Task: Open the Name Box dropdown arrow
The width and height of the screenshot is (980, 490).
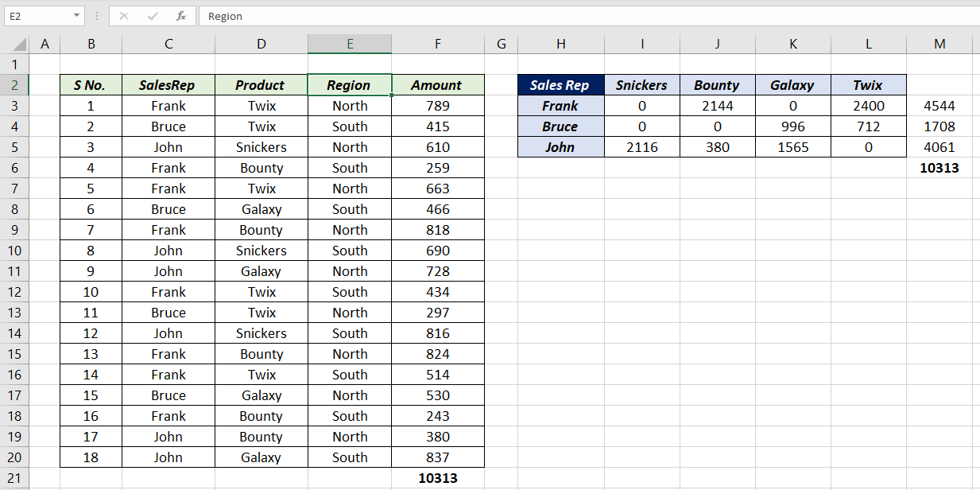Action: coord(76,16)
